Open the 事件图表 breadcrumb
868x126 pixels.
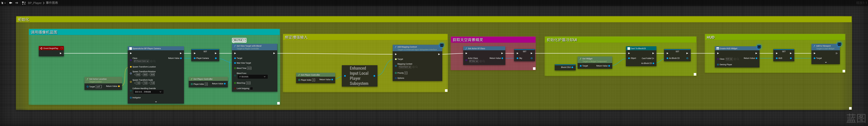(52, 3)
